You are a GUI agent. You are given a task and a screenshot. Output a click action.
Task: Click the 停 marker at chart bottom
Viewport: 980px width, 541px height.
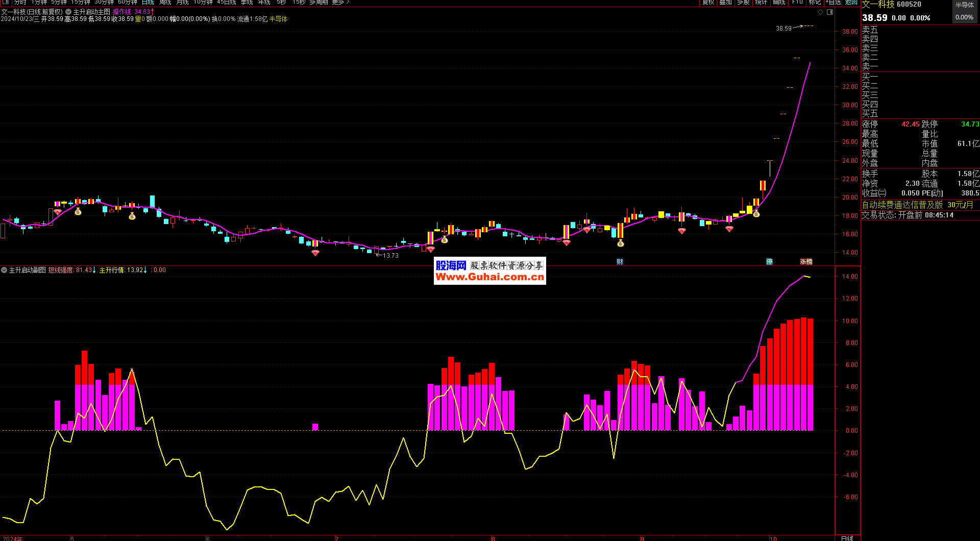click(769, 262)
